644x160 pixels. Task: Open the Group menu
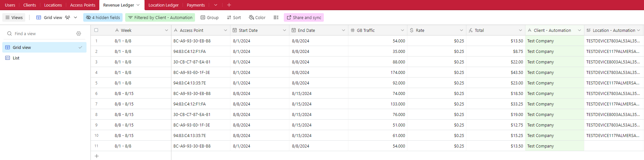coord(209,17)
